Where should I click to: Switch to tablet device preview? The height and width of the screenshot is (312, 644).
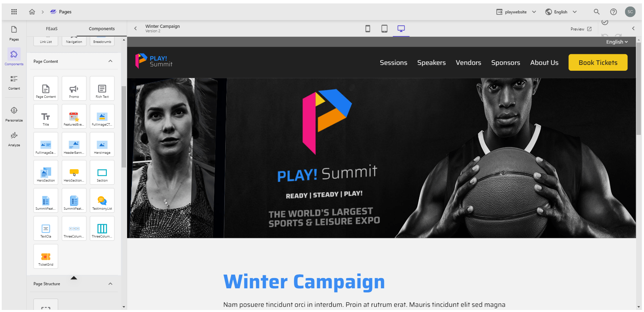tap(384, 29)
